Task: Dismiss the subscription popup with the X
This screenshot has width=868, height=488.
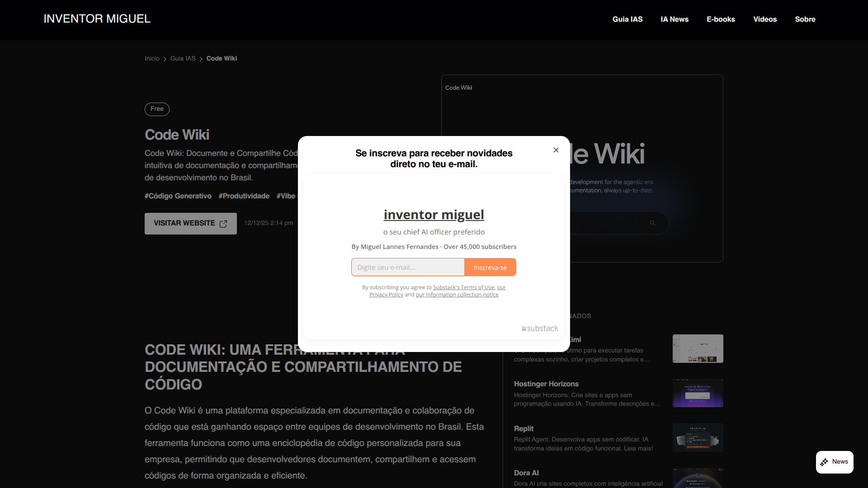Action: 556,150
